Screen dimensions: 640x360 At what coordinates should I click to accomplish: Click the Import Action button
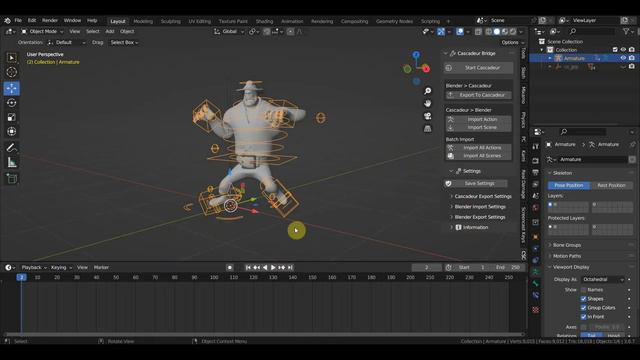(479, 119)
